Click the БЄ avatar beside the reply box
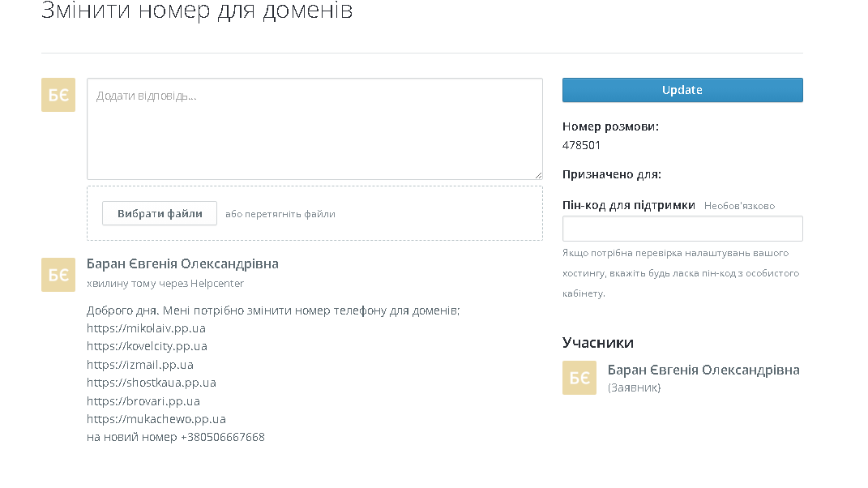Screen dimensions: 868x488 pos(58,95)
